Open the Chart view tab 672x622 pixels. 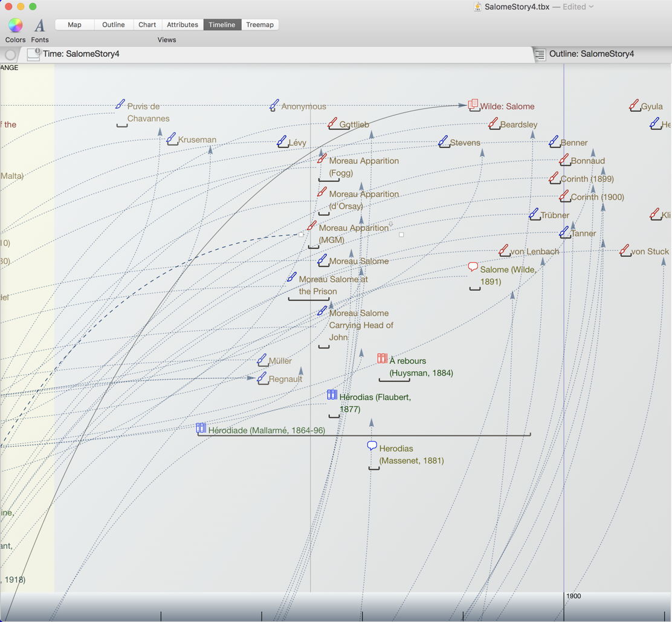point(147,25)
